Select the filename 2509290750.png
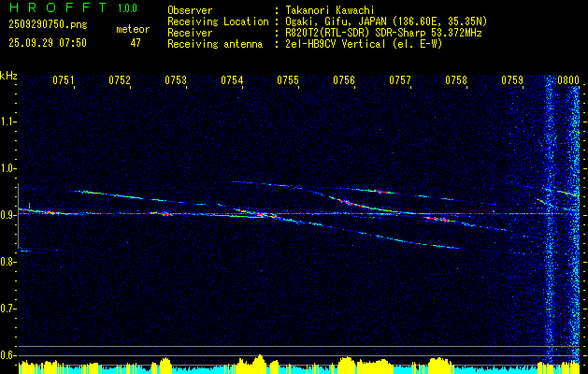 click(48, 24)
